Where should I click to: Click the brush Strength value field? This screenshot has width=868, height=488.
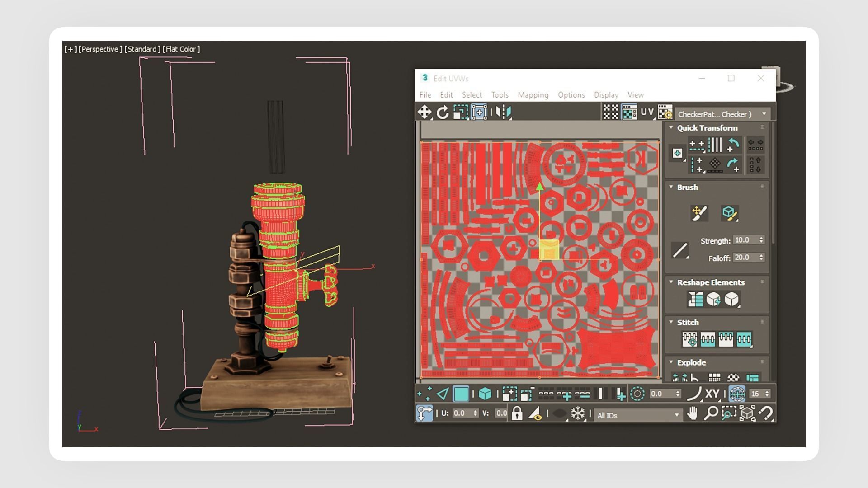click(745, 240)
